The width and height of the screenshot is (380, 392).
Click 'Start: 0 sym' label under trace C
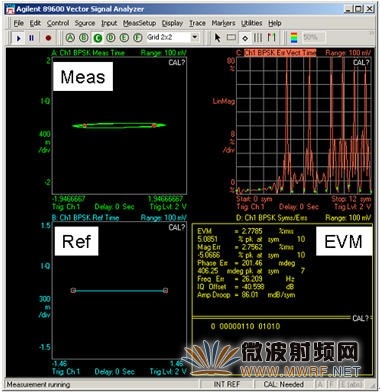(x=254, y=199)
